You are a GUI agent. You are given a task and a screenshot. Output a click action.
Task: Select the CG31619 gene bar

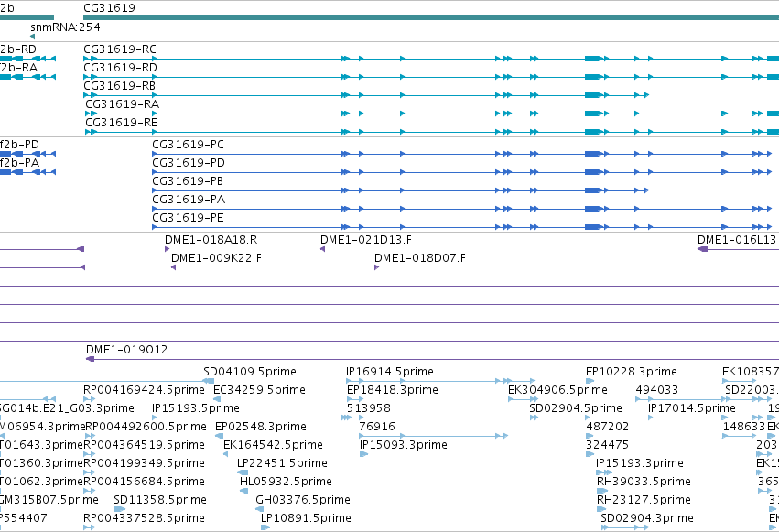point(431,18)
